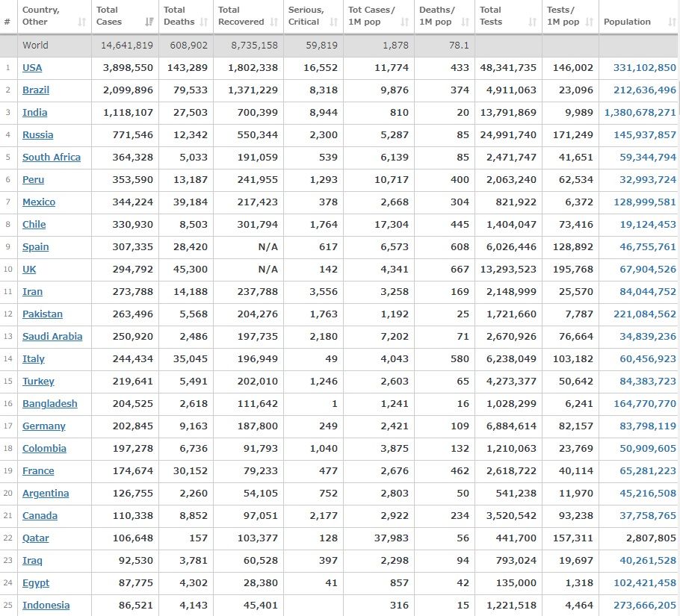This screenshot has width=680, height=616.
Task: Sort the table by Total Deaths arrows icon
Action: click(x=205, y=22)
